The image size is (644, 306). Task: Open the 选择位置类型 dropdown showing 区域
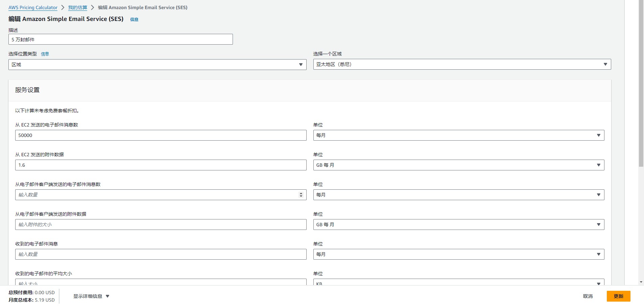pyautogui.click(x=158, y=65)
